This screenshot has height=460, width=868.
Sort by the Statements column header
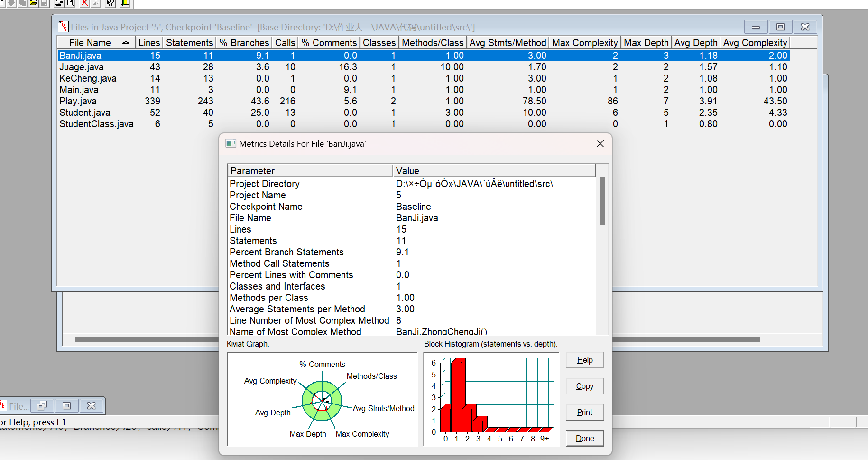tap(190, 43)
